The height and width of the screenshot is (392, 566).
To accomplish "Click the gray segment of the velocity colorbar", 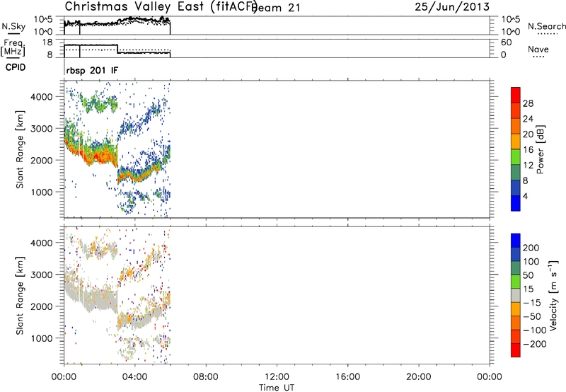I will [x=516, y=295].
